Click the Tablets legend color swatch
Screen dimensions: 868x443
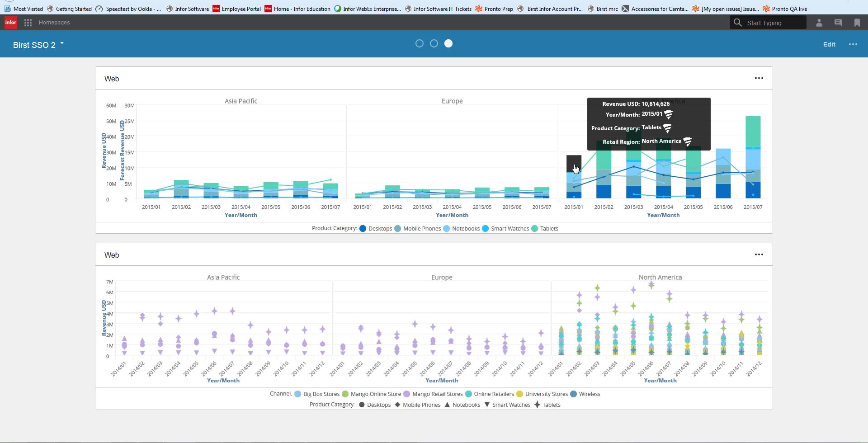(535, 229)
